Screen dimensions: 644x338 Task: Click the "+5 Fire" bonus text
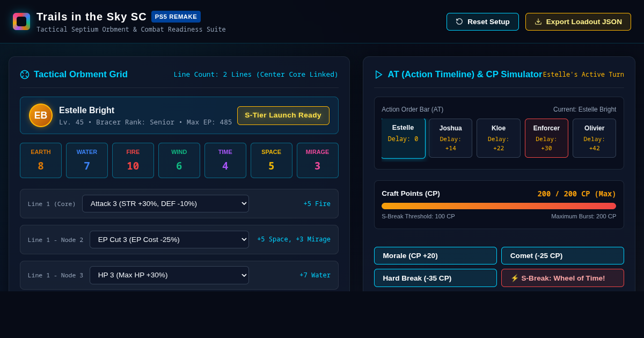[x=317, y=204]
